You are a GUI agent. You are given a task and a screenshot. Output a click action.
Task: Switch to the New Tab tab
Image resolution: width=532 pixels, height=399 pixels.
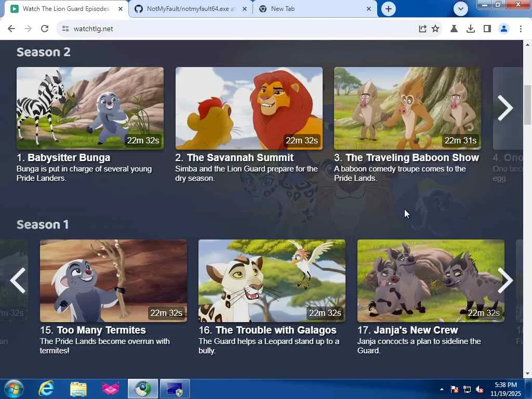pyautogui.click(x=315, y=9)
